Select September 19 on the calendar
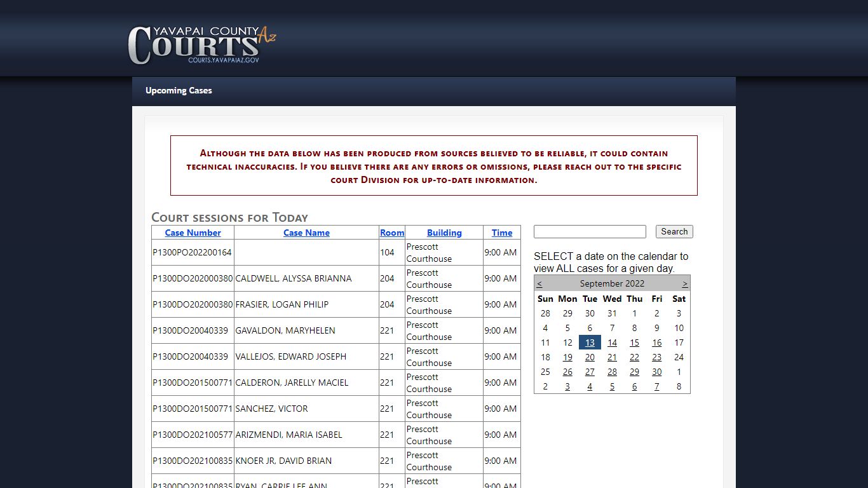Image resolution: width=868 pixels, height=488 pixels. click(567, 357)
